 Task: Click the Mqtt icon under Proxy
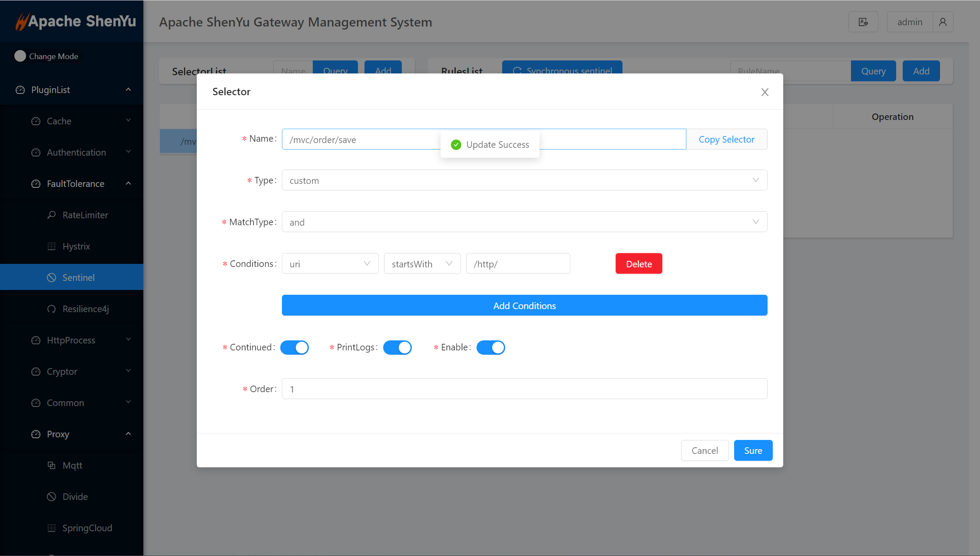tap(52, 465)
